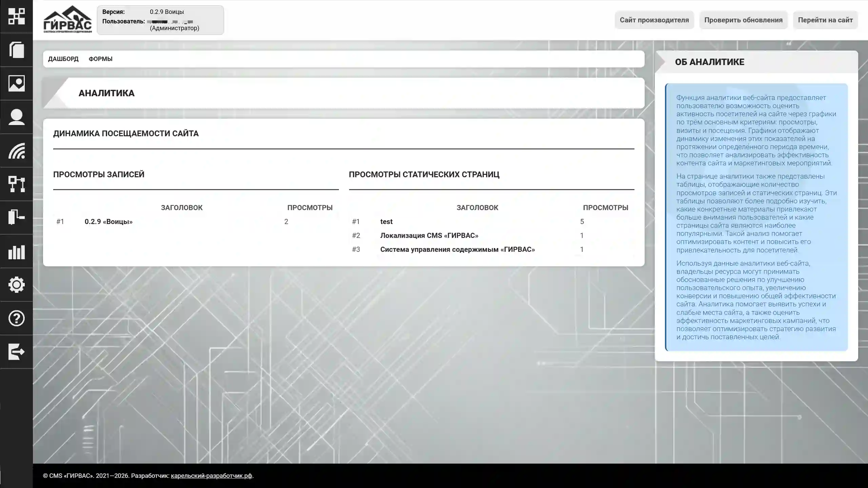Select the pages/records icon in sidebar
Screen dimensions: 868x488
point(16,50)
